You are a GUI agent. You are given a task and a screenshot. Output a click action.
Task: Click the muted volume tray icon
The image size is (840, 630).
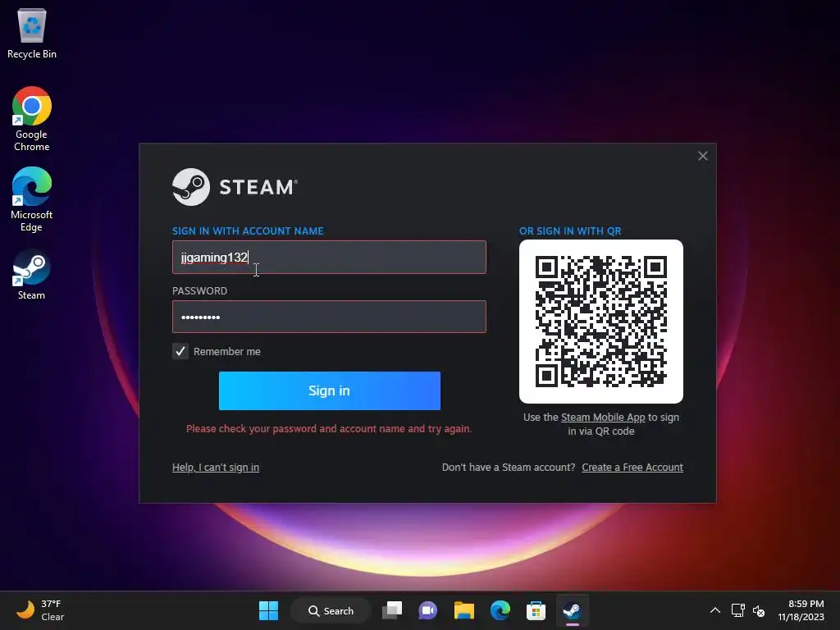pyautogui.click(x=759, y=610)
